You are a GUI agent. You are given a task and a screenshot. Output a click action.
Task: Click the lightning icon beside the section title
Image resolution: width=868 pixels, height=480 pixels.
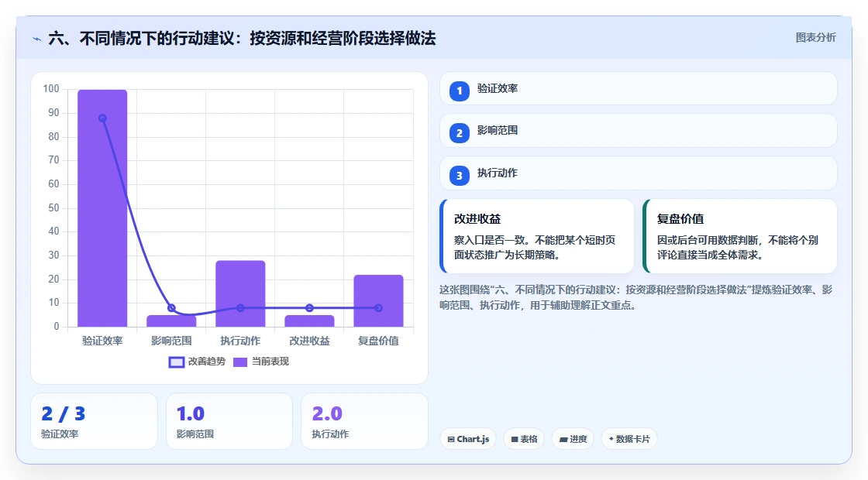pyautogui.click(x=37, y=39)
